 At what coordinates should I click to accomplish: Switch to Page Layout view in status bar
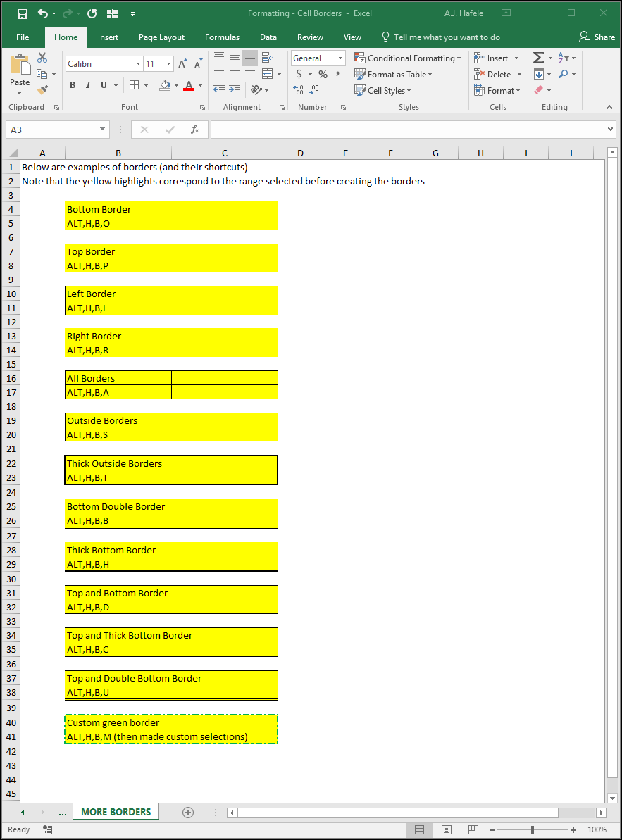click(447, 829)
